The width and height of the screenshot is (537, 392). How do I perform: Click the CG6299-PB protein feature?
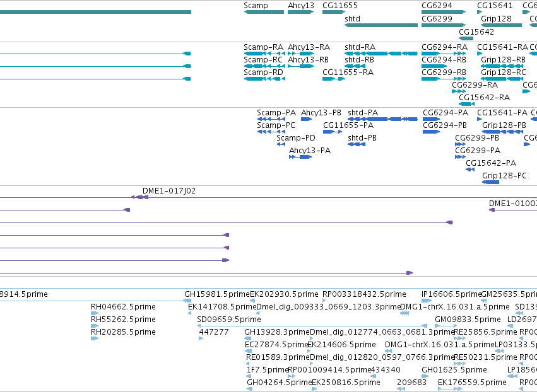tap(460, 144)
